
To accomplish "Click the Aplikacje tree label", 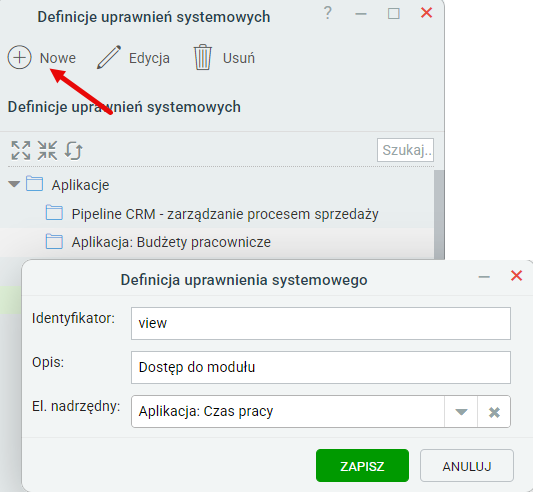I will pos(80,185).
